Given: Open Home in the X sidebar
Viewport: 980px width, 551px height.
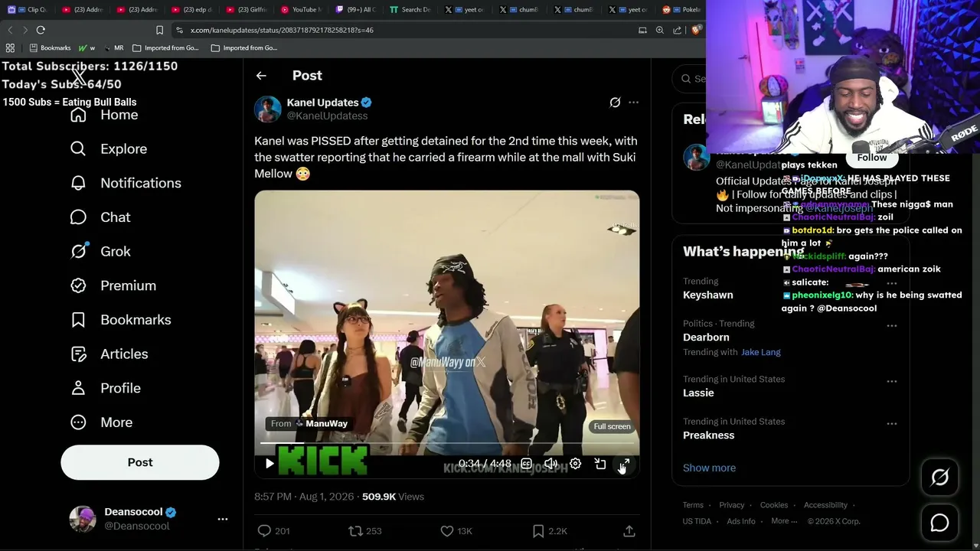Looking at the screenshot, I should click(x=104, y=115).
